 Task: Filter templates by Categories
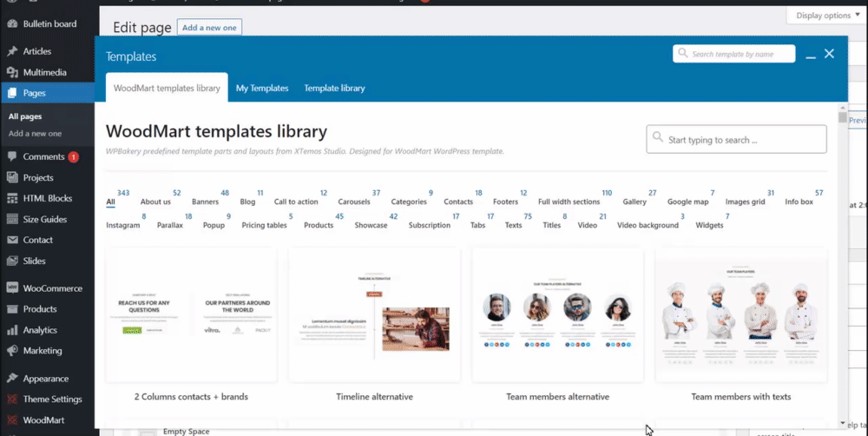pos(409,202)
